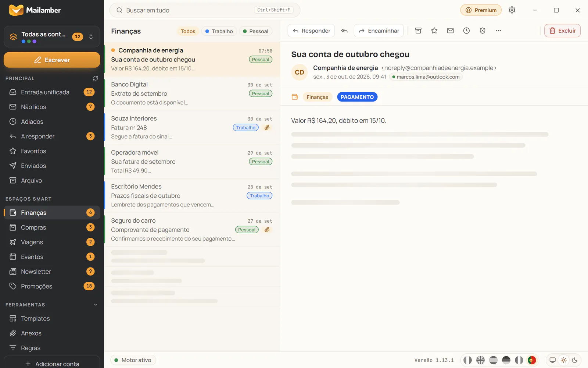Screen dimensions: 588x368
Task: Filter the list by Pessoal
Action: (x=256, y=31)
